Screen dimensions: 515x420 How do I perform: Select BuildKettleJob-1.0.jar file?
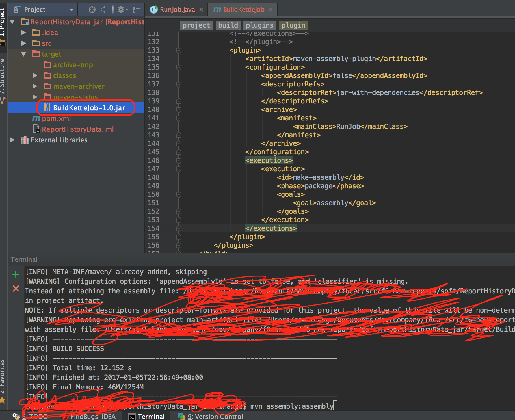(x=89, y=108)
